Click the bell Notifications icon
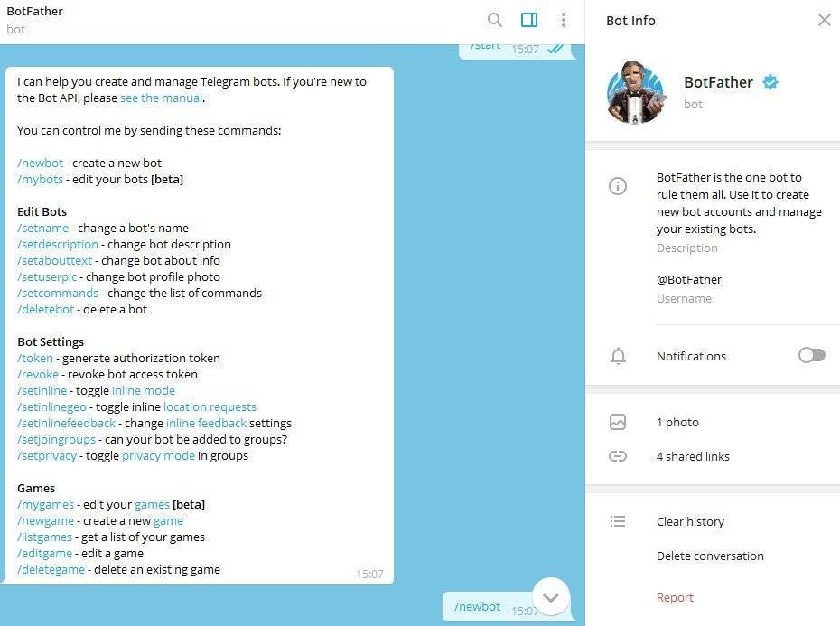Screen dimensions: 840x626 tap(618, 356)
